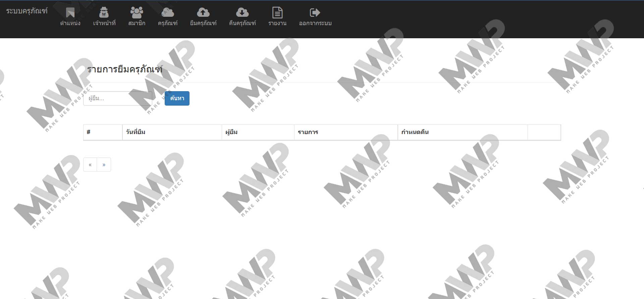Select the ออกจากระบบ menu label

[x=315, y=23]
